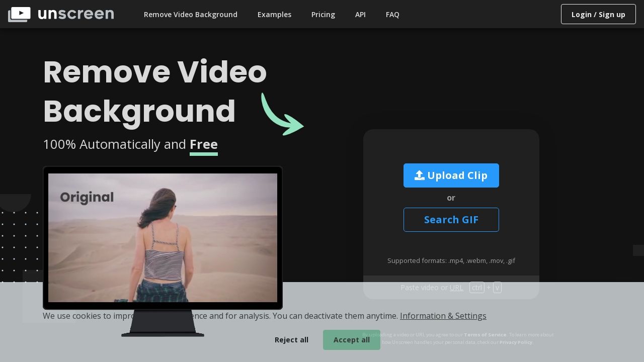644x362 pixels.
Task: Click the '100% Automatically and Free' subtitle
Action: point(130,144)
